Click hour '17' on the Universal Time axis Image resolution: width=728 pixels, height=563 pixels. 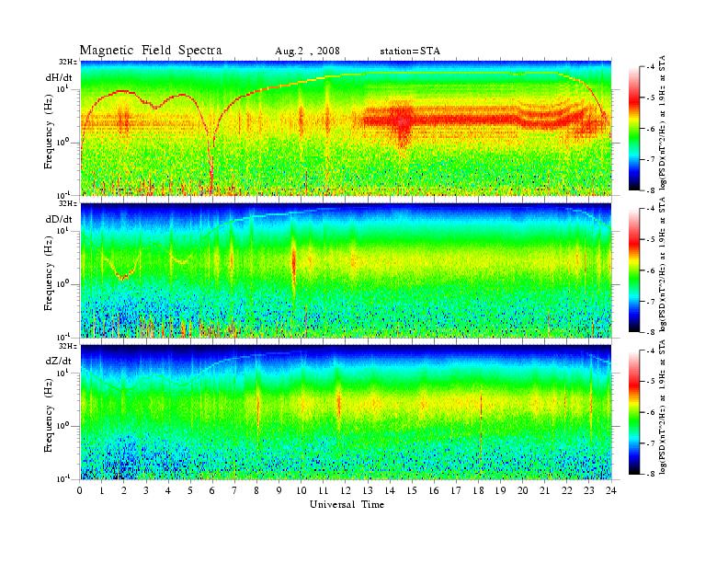tap(456, 490)
